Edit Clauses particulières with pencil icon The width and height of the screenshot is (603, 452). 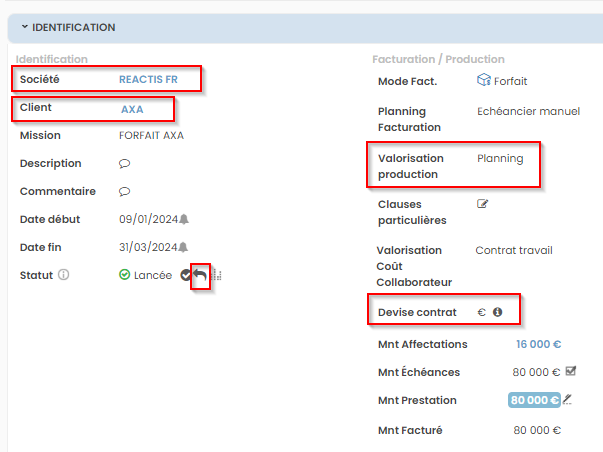(483, 204)
